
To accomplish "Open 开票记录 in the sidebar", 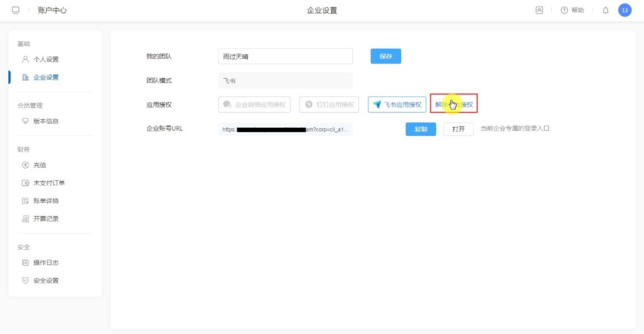I will tap(45, 218).
